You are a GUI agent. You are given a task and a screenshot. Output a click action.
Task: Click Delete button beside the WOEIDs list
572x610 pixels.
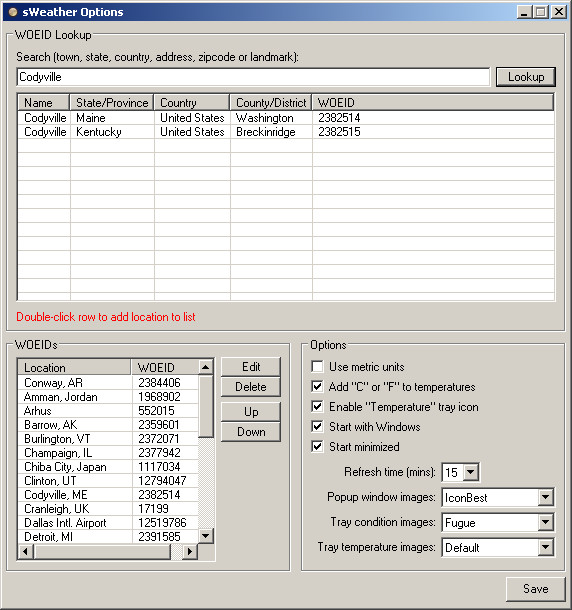[x=251, y=387]
